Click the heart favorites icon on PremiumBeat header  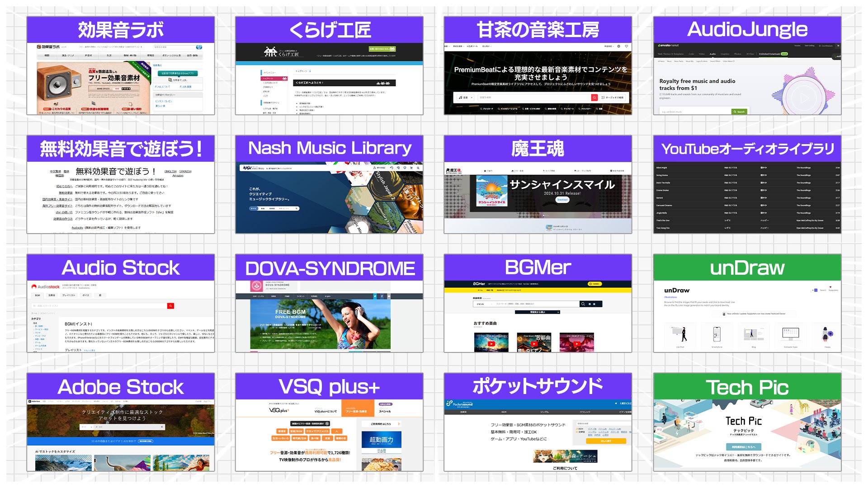click(626, 46)
